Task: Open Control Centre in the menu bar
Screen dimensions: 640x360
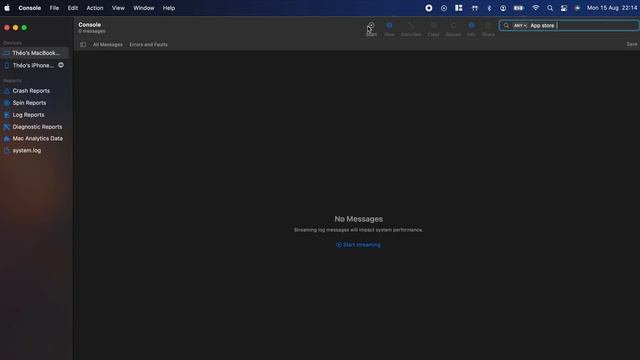Action: pyautogui.click(x=564, y=8)
